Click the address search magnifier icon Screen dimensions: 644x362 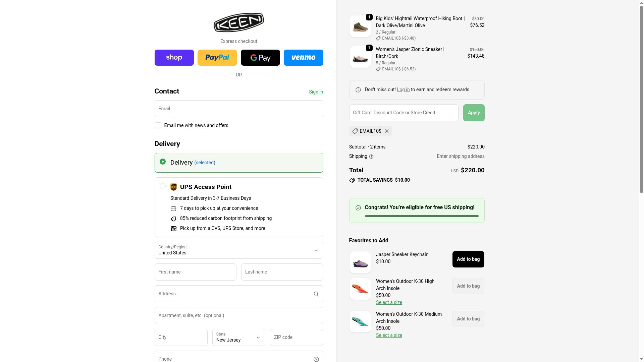pyautogui.click(x=316, y=294)
